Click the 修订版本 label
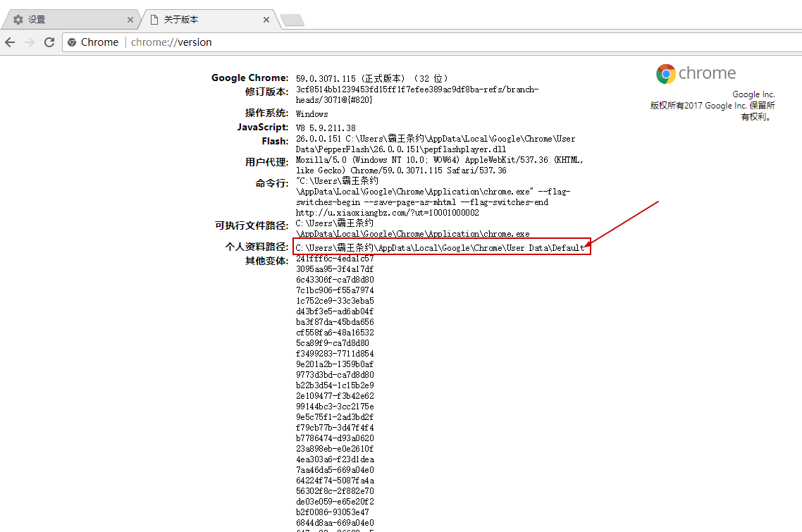 [x=266, y=92]
